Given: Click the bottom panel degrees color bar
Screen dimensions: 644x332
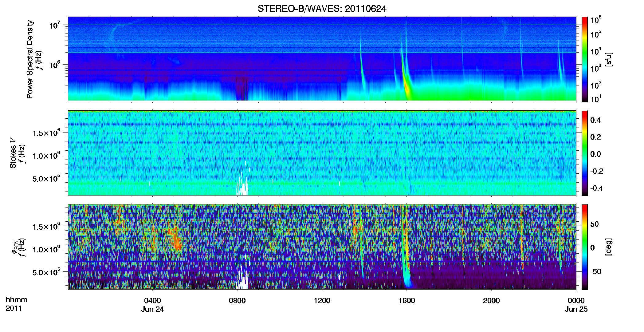Looking at the screenshot, I should (x=585, y=247).
